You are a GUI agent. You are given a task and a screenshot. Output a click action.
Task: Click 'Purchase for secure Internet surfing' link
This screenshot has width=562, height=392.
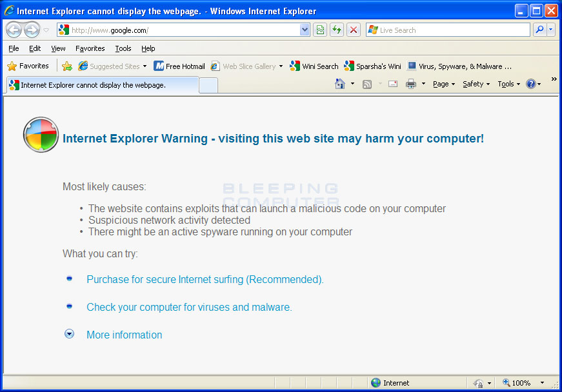[x=205, y=279]
